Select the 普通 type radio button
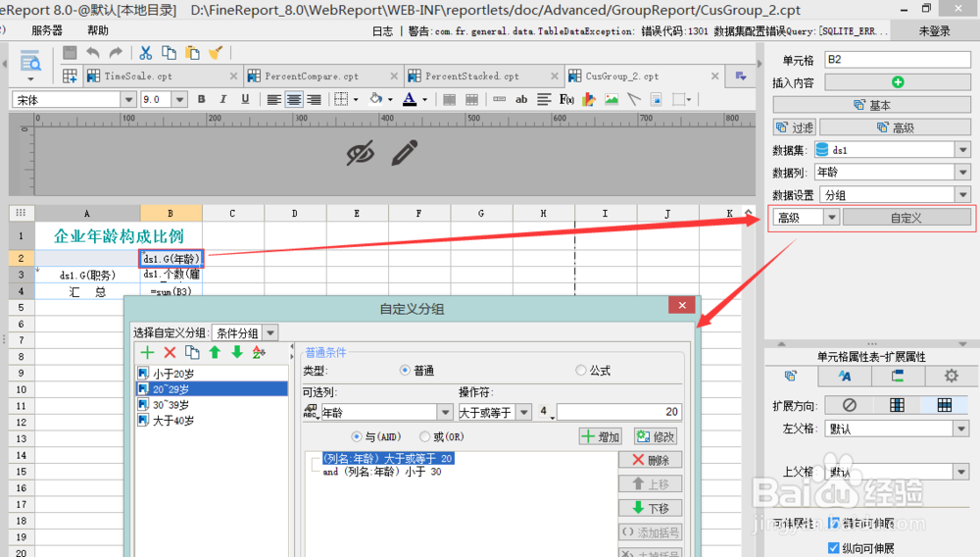The height and width of the screenshot is (557, 980). click(x=405, y=371)
